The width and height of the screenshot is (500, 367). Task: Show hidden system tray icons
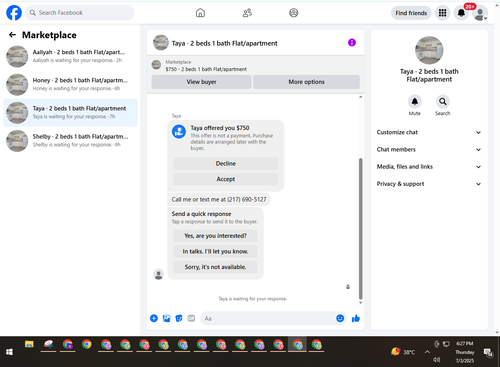(x=427, y=352)
